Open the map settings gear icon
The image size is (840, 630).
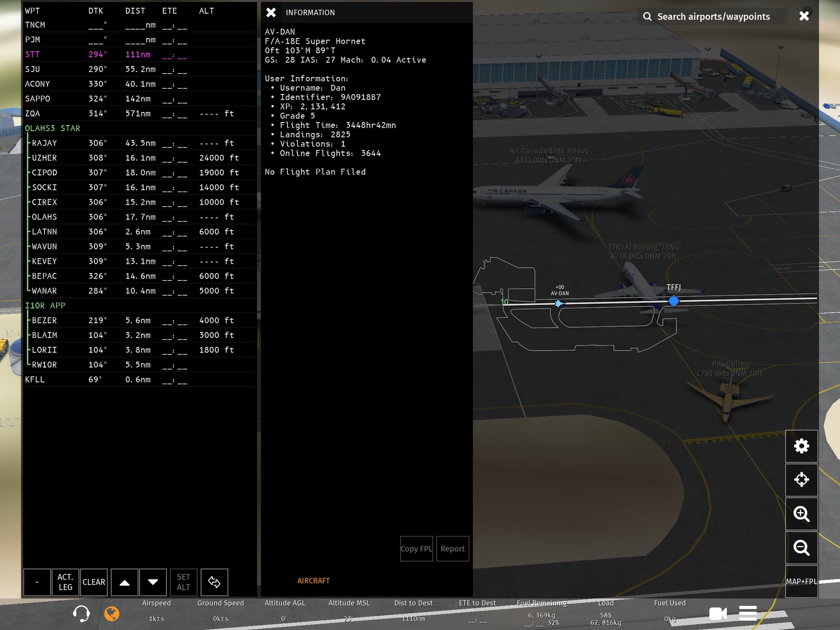tap(801, 446)
